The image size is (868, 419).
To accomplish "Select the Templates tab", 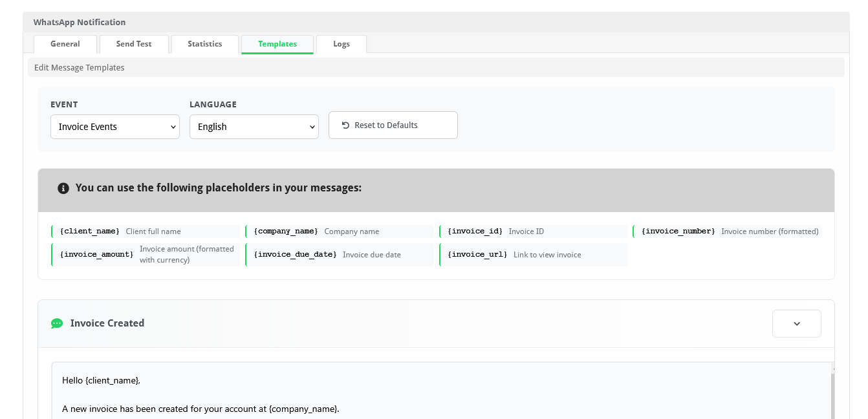I will [277, 44].
